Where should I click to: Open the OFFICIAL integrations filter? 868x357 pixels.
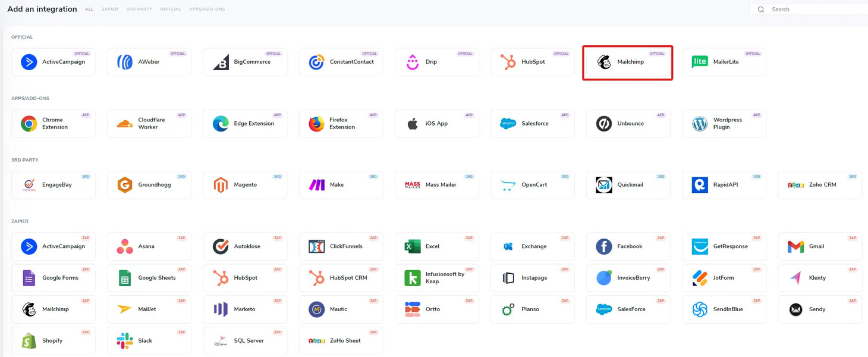pos(170,9)
